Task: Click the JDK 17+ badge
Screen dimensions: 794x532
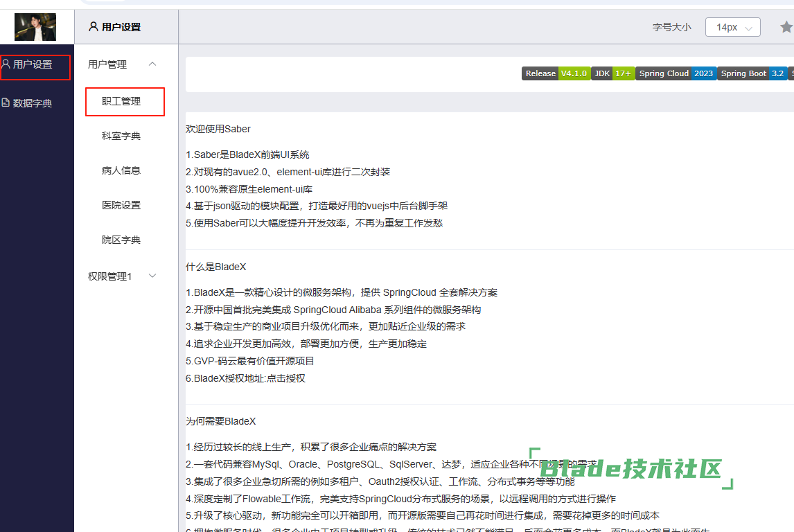Action: (612, 73)
